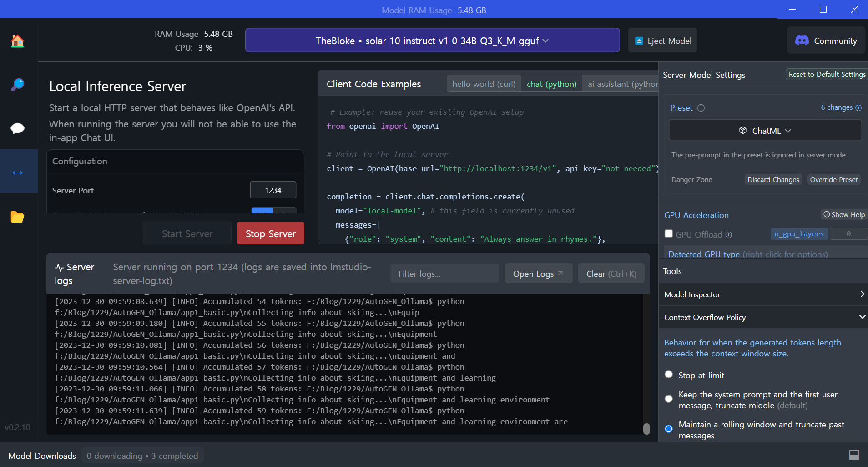Click the server logs scrollbar thumb

pos(646,429)
